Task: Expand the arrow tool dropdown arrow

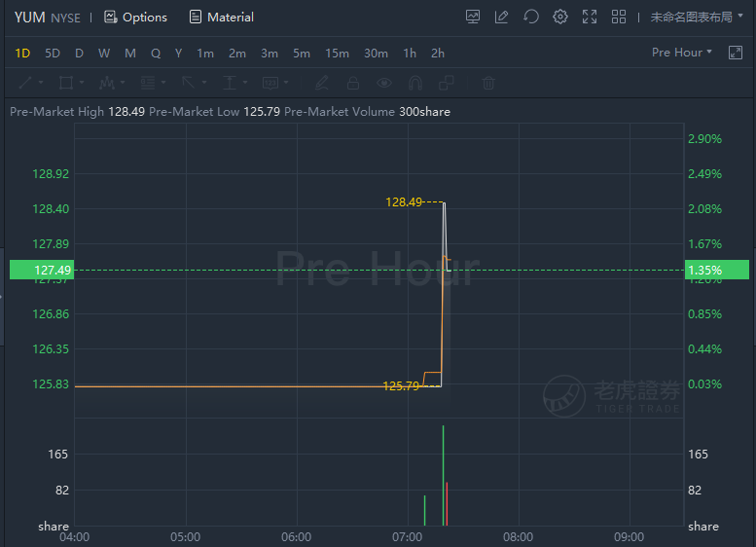Action: click(x=204, y=83)
